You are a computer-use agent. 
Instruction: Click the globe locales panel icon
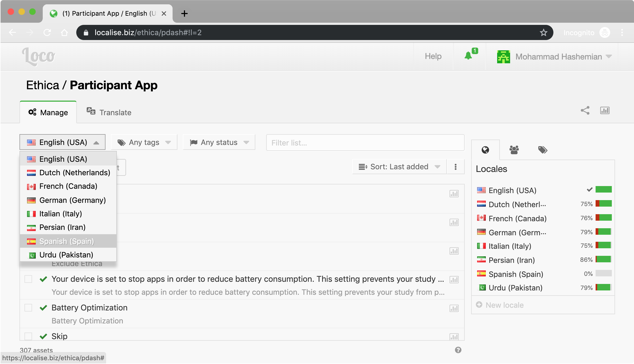pyautogui.click(x=485, y=150)
